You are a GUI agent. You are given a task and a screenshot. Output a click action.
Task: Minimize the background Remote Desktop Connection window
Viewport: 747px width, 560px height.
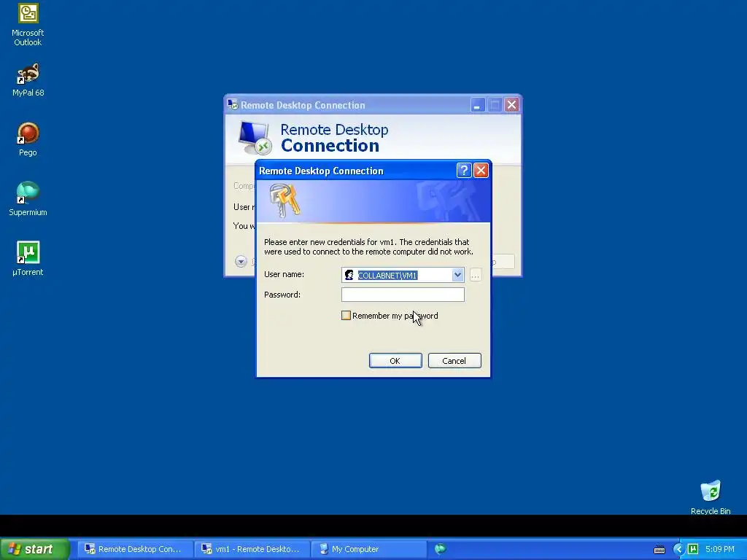coord(477,105)
